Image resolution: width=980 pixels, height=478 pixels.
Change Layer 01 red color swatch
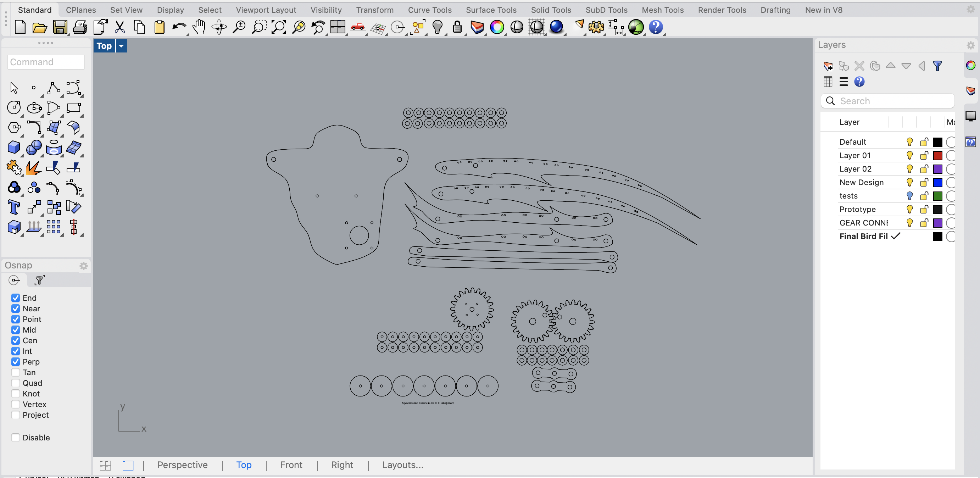(x=938, y=156)
